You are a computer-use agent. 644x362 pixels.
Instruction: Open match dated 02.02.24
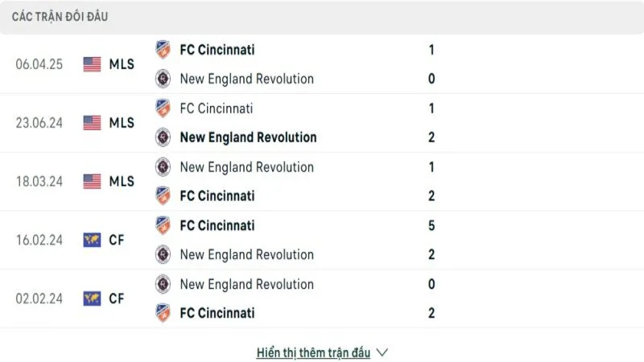[39, 298]
